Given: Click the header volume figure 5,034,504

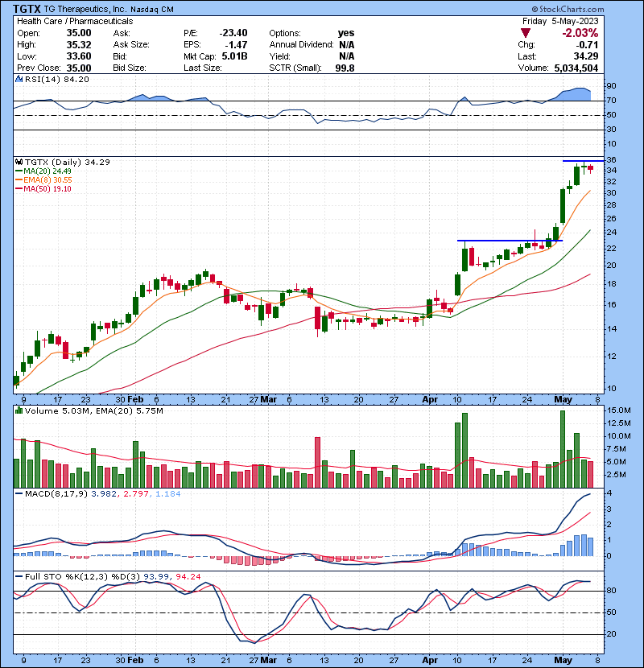Looking at the screenshot, I should coord(576,68).
